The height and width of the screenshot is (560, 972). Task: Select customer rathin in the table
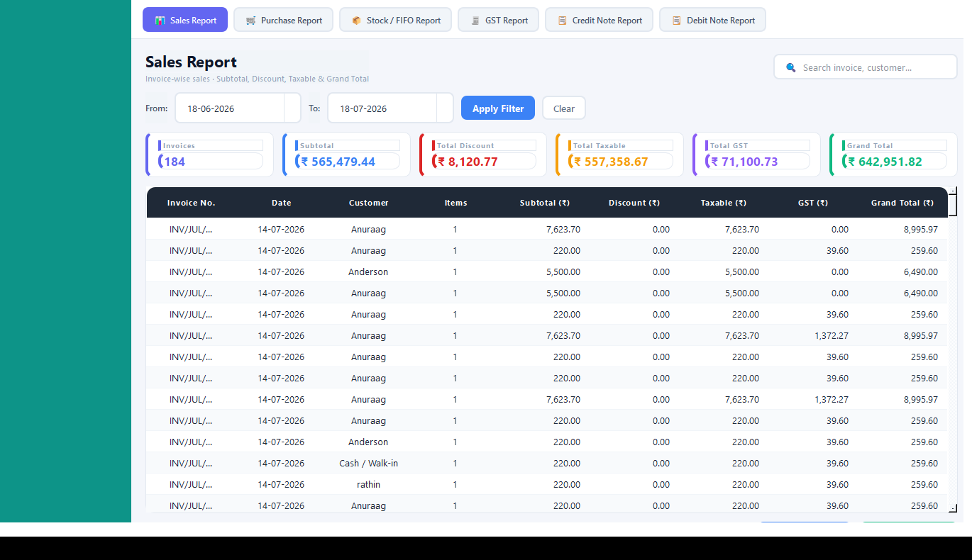tap(368, 484)
